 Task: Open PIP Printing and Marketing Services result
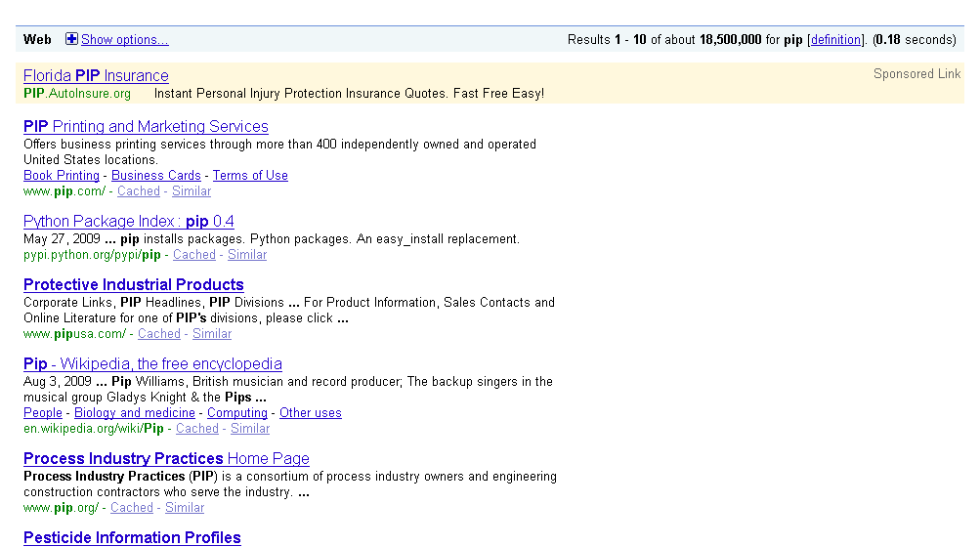tap(146, 127)
